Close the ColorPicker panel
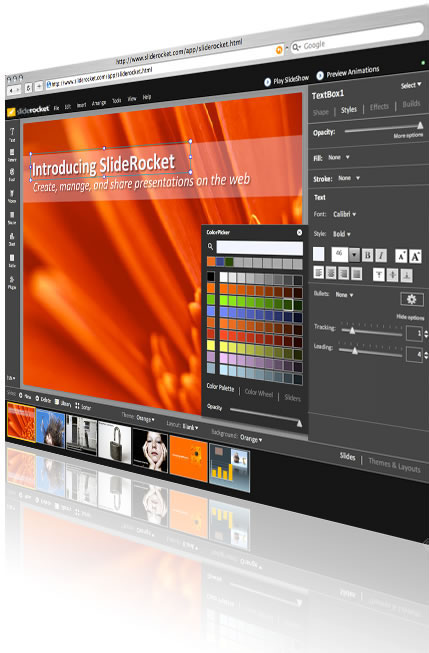The width and height of the screenshot is (429, 653). point(299,232)
